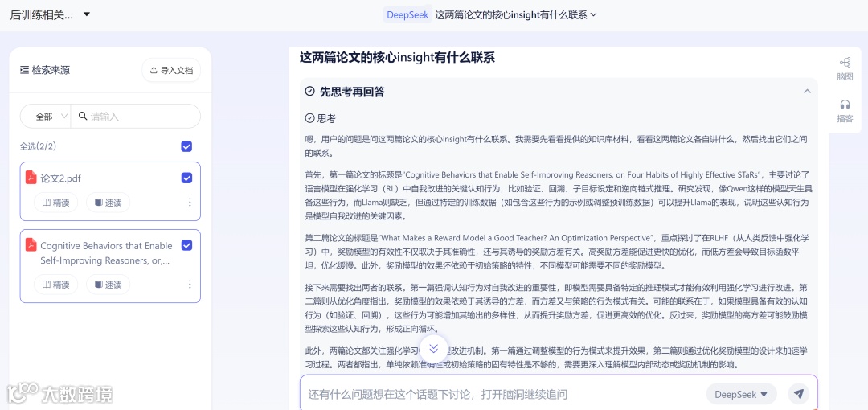This screenshot has width=868, height=410.
Task: Click the 论文2.pdf file name
Action: (61, 178)
